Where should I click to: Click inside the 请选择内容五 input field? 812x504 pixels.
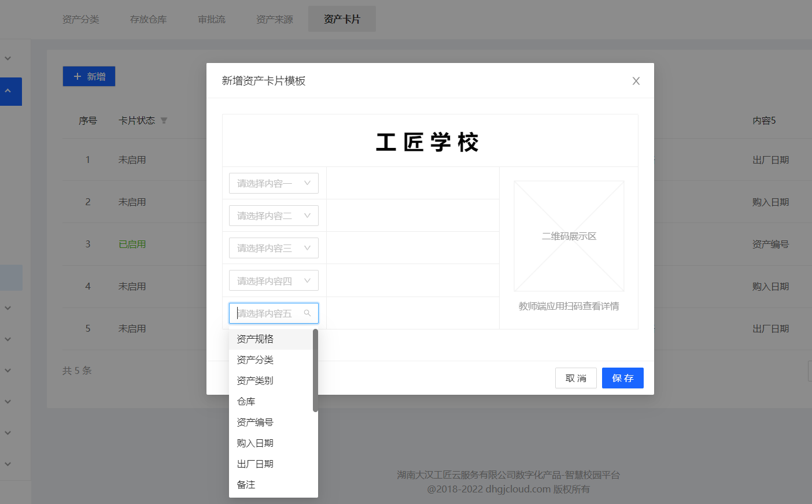coord(269,313)
